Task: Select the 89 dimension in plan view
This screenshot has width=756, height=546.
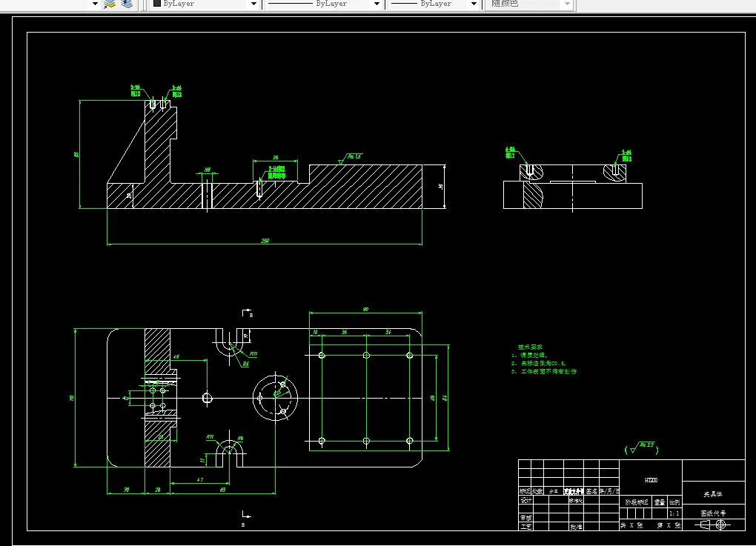Action: pyautogui.click(x=222, y=490)
